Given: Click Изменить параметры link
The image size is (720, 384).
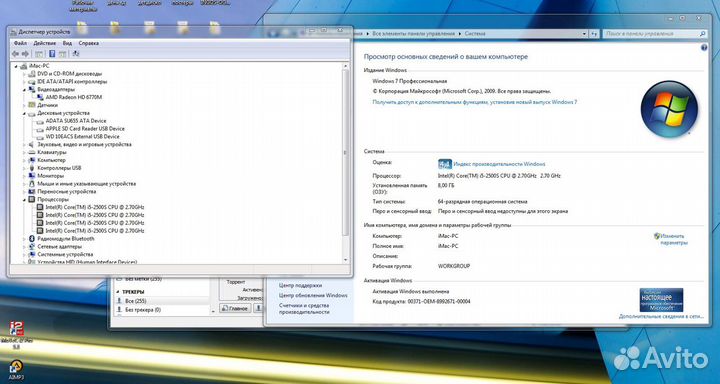Looking at the screenshot, I should (674, 239).
